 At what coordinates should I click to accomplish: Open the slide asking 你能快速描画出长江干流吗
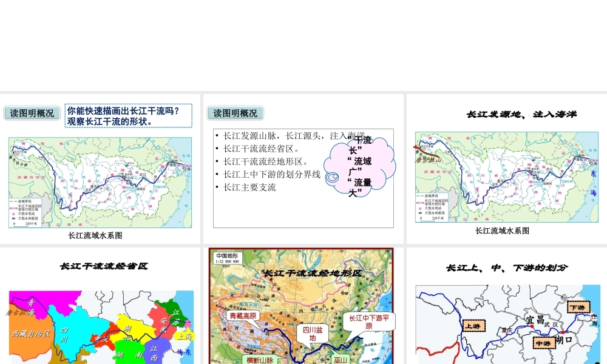(x=100, y=169)
